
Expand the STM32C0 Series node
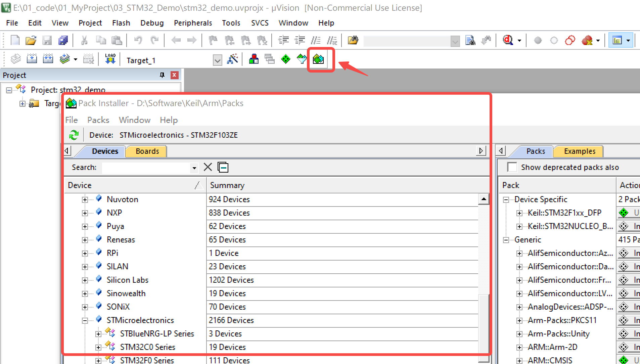98,347
